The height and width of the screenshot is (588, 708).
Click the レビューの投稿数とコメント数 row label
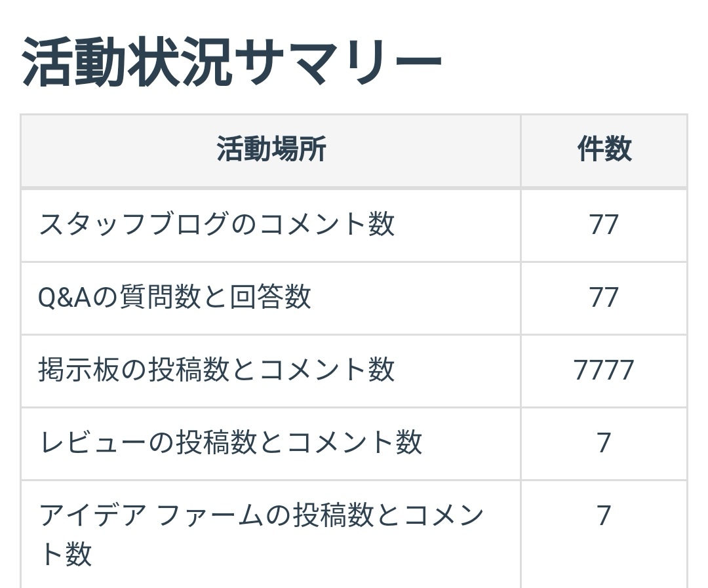(x=231, y=442)
